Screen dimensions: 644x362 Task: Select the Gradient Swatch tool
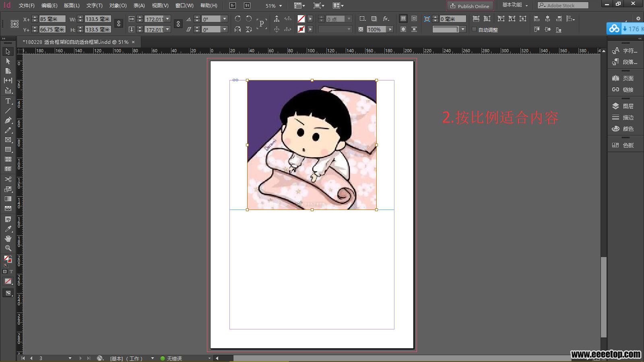point(8,199)
